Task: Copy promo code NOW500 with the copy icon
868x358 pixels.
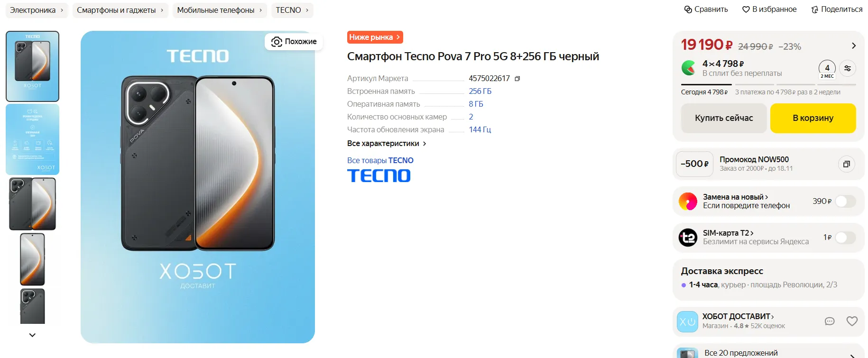Action: pos(846,164)
